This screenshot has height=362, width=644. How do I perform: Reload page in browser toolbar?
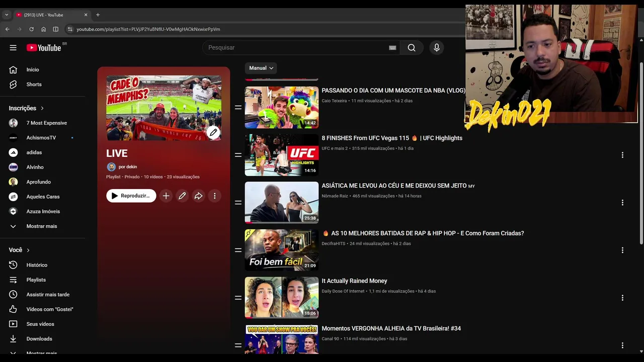[x=31, y=29]
